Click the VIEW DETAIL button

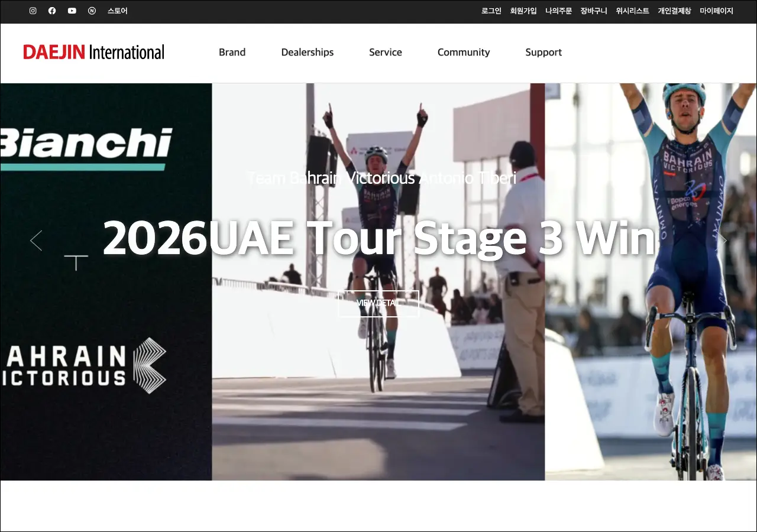pos(378,303)
